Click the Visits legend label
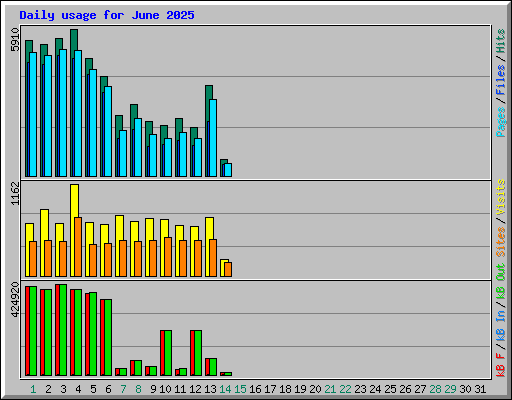Screen dimensions: 512x400 (x=501, y=197)
